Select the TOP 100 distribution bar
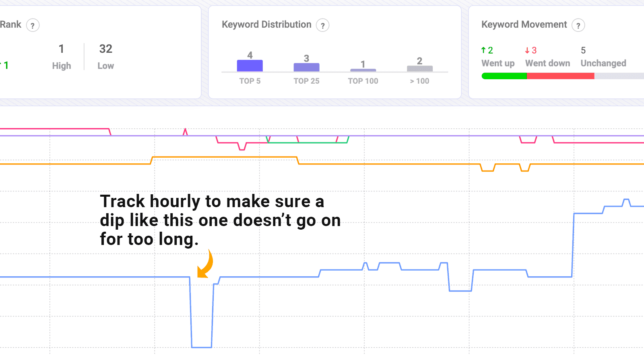 click(x=363, y=70)
